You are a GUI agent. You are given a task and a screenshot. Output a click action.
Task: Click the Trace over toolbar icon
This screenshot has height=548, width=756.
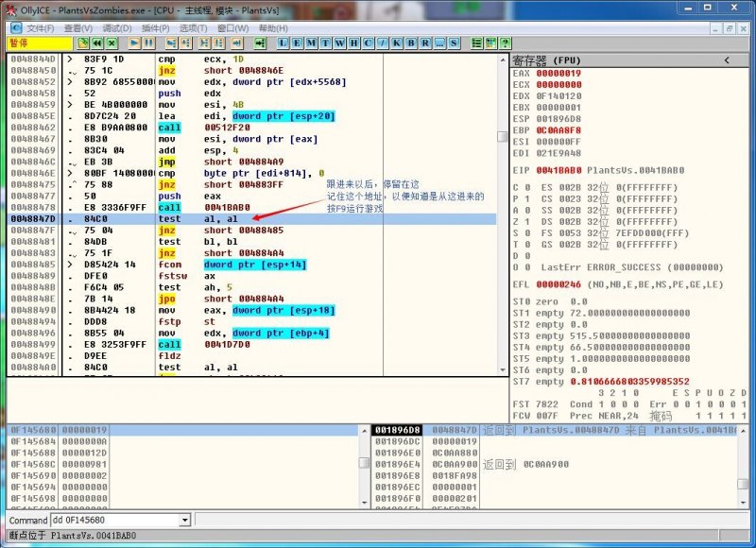(219, 43)
